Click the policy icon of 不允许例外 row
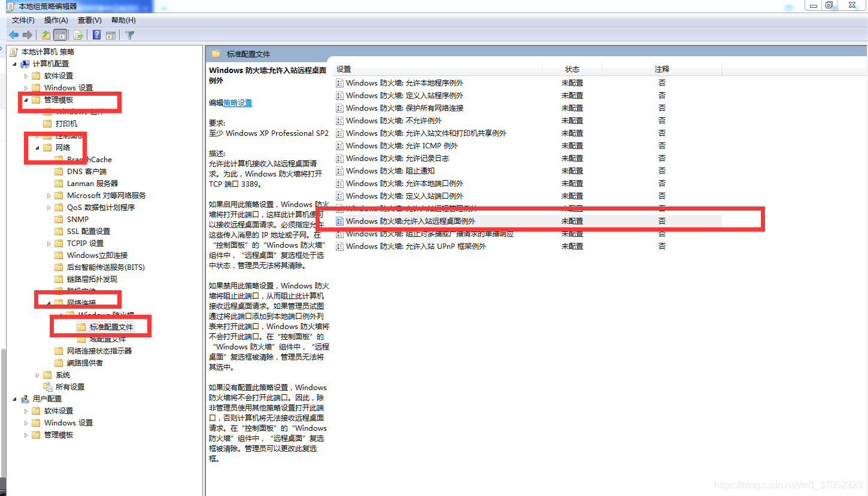Image resolution: width=868 pixels, height=496 pixels. [339, 121]
